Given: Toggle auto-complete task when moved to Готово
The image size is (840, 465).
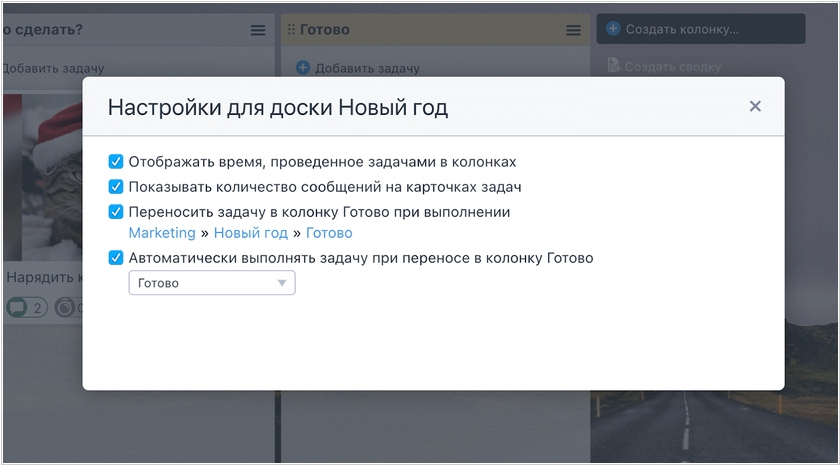Looking at the screenshot, I should [116, 258].
